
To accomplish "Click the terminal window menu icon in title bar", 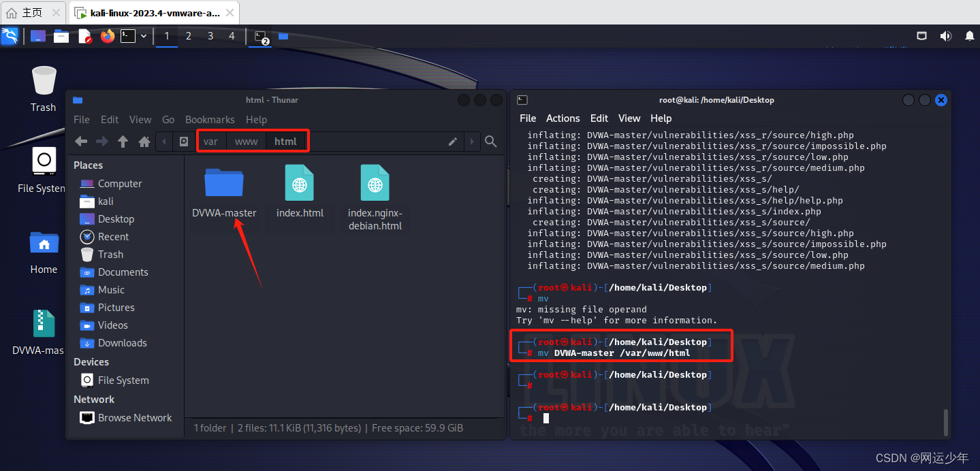I will pyautogui.click(x=522, y=100).
